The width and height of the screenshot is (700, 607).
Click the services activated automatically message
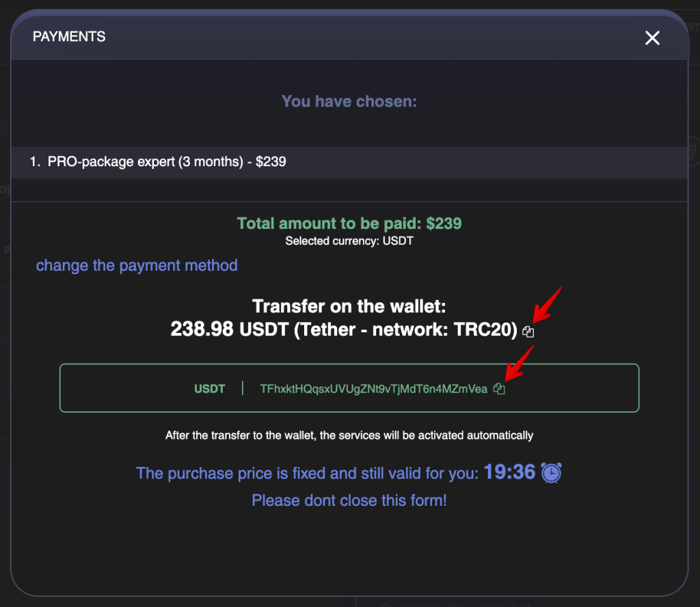coord(349,435)
